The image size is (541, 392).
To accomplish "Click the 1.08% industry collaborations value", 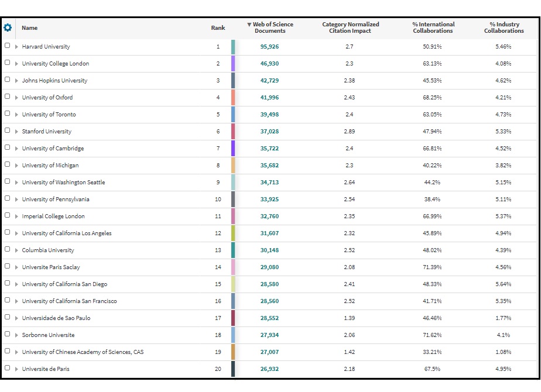I will (x=504, y=352).
